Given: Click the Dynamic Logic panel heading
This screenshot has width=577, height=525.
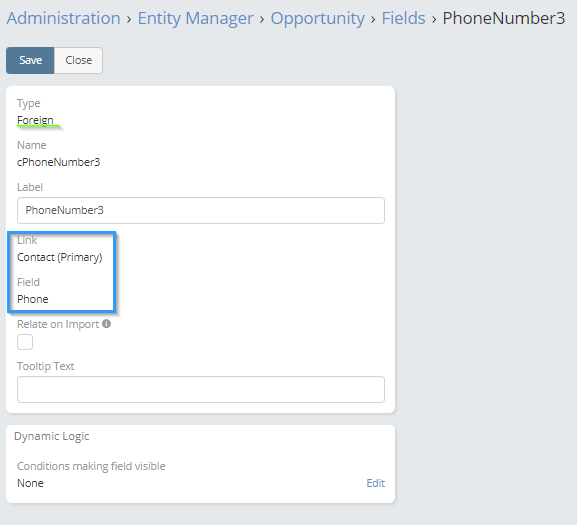Looking at the screenshot, I should (x=52, y=436).
